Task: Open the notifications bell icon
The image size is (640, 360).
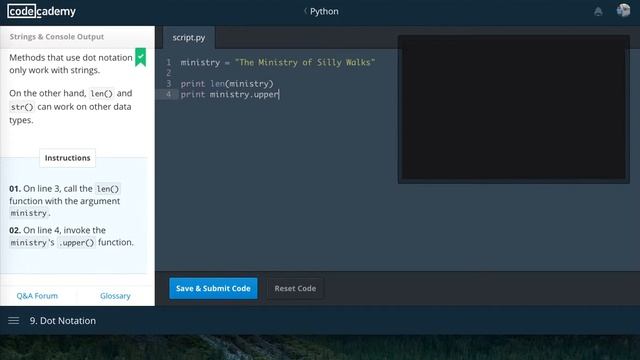Action: pyautogui.click(x=598, y=11)
